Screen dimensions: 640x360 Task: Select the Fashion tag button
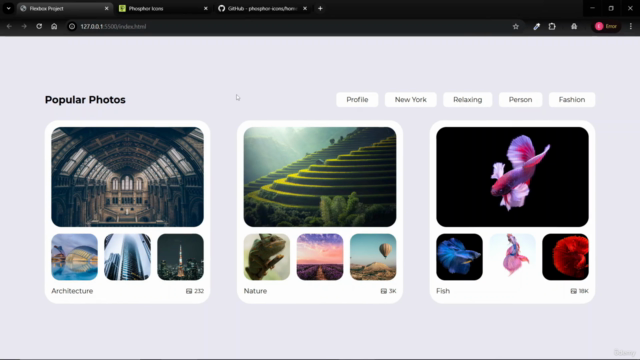[x=572, y=100]
